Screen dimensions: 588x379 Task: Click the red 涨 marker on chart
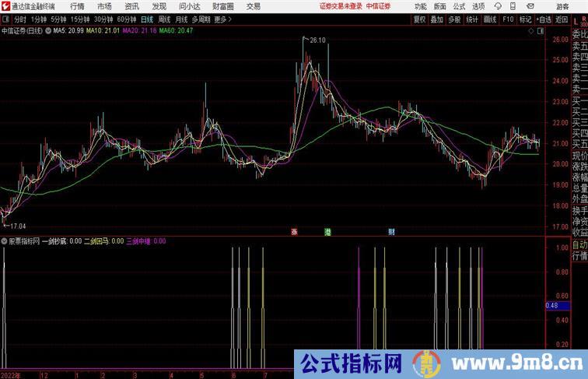[x=295, y=231]
